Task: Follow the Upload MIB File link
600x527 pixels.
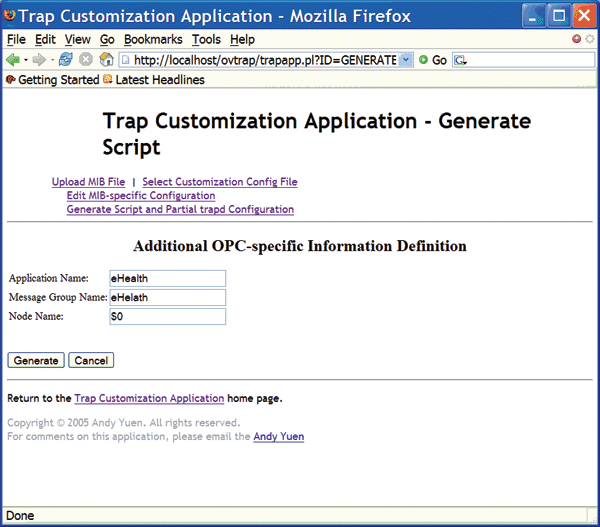Action: (x=88, y=182)
